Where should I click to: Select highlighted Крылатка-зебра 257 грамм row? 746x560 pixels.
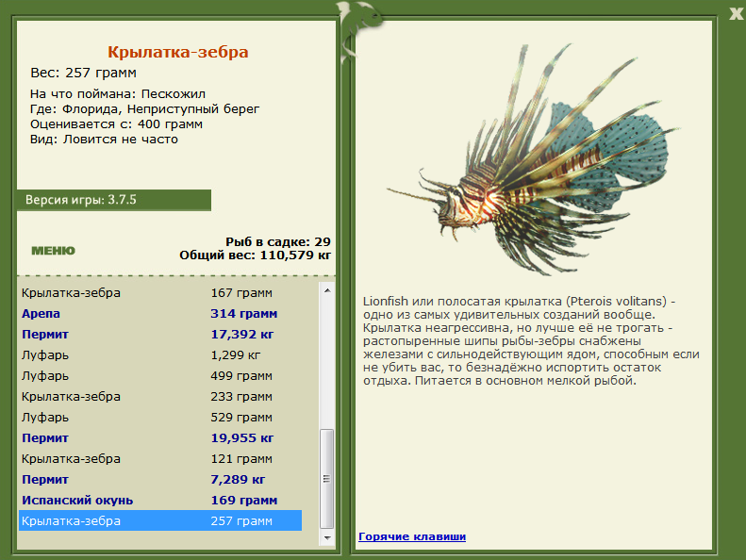point(160,521)
